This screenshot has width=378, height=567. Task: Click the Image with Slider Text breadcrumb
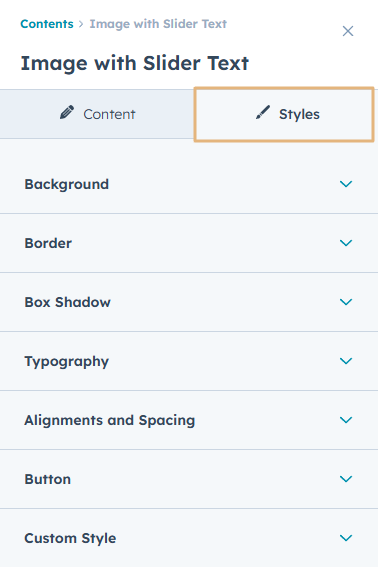point(158,24)
